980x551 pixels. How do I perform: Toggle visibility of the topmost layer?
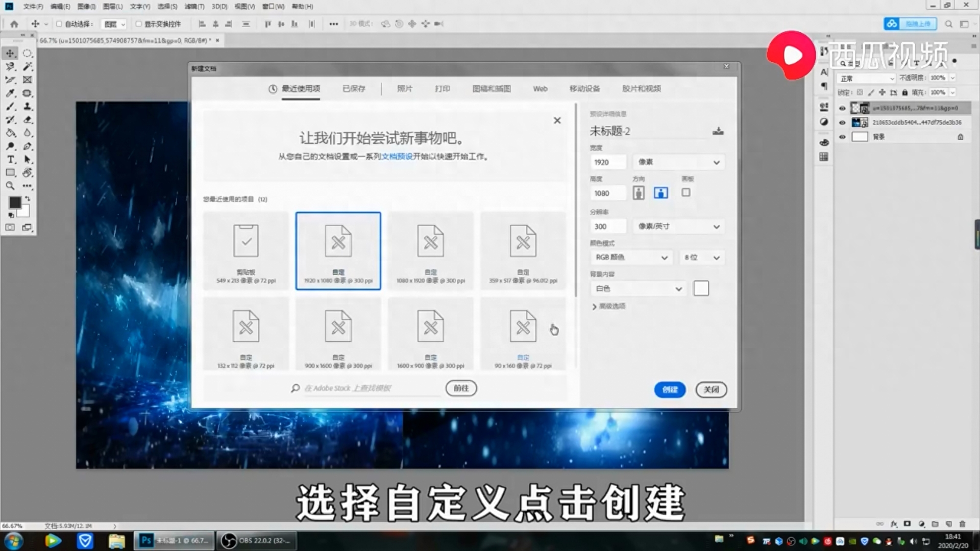(x=843, y=108)
